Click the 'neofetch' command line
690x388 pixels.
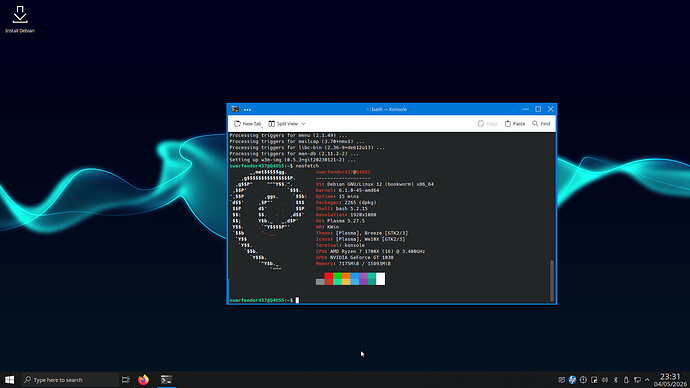[x=274, y=166]
